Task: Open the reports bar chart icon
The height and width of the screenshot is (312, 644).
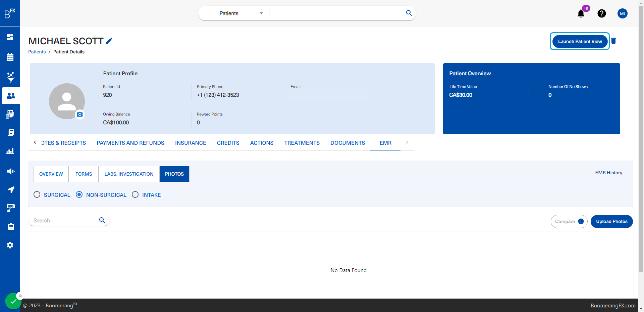Action: 10,151
